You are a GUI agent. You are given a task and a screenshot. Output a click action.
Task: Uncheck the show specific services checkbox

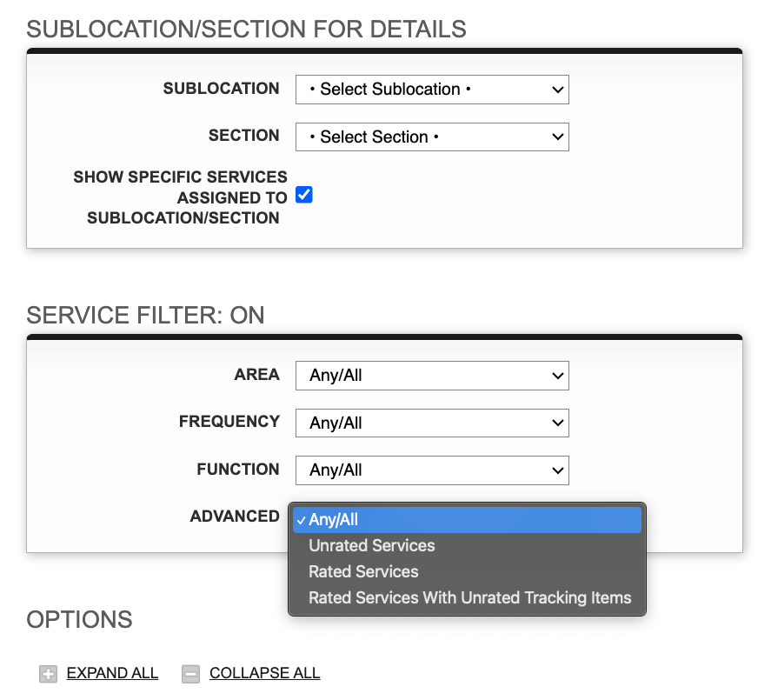pyautogui.click(x=304, y=195)
